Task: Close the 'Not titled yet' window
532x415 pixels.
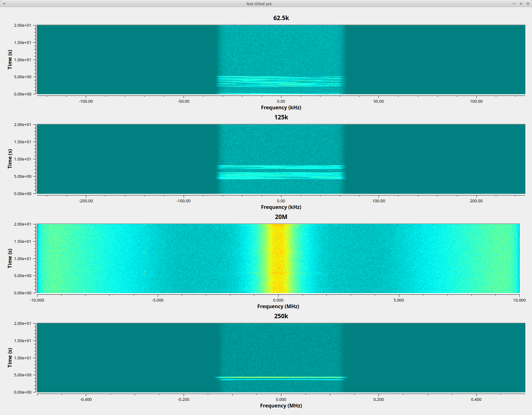Action: tap(528, 4)
